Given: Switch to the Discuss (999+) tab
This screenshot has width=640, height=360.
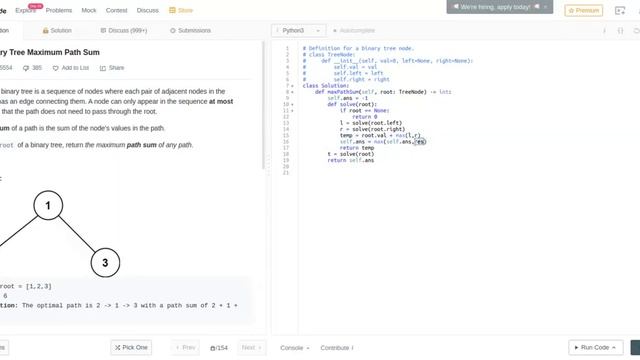Looking at the screenshot, I should coord(124,31).
